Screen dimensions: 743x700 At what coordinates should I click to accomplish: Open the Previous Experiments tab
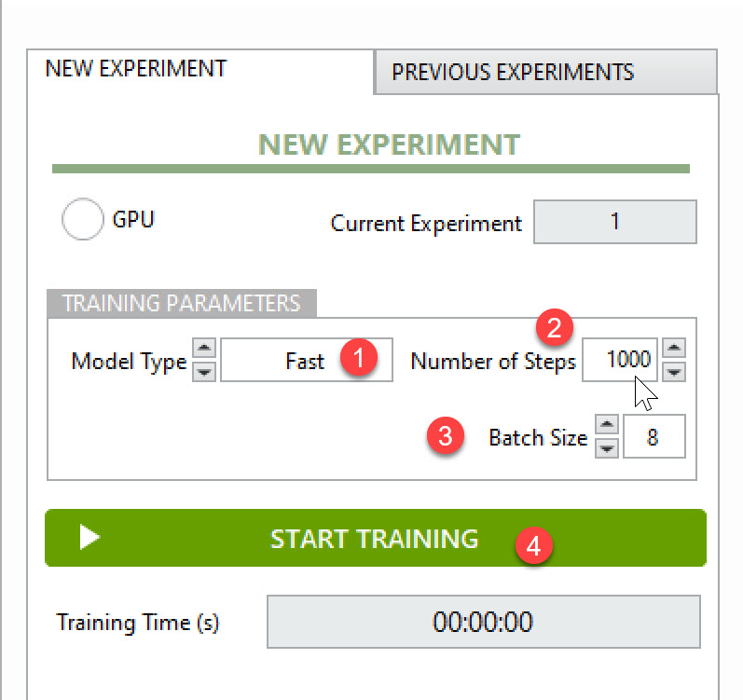click(x=513, y=72)
